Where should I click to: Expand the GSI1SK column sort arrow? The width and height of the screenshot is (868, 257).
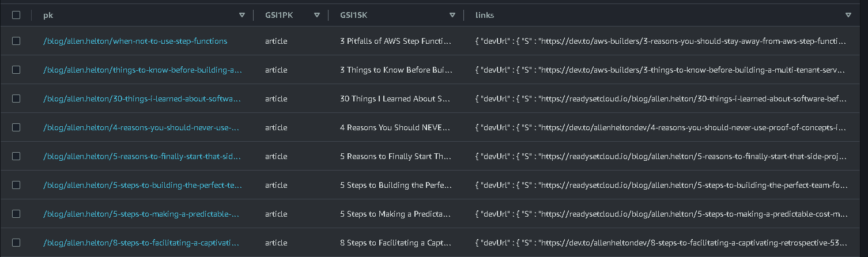pos(452,16)
